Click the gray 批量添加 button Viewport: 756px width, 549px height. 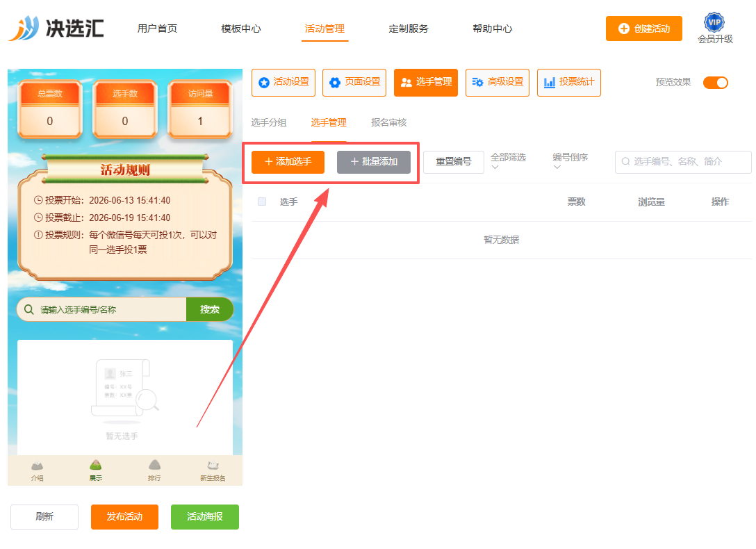374,162
